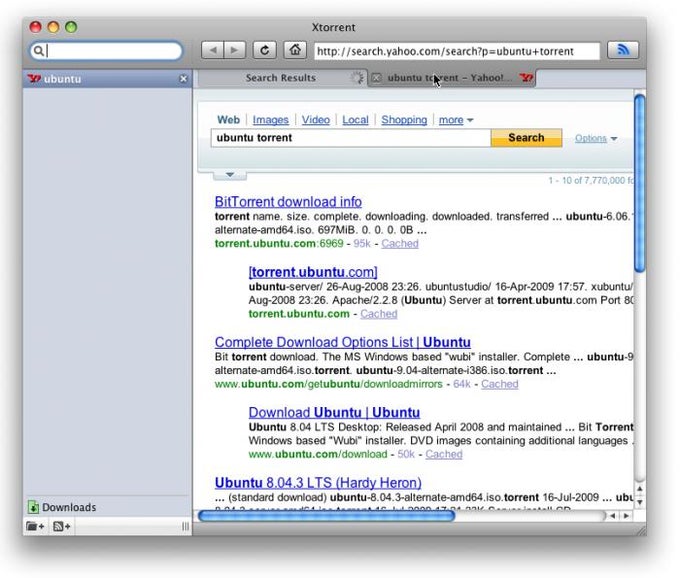680x578 pixels.
Task: Close the ubuntu torrent tab
Action: click(376, 78)
